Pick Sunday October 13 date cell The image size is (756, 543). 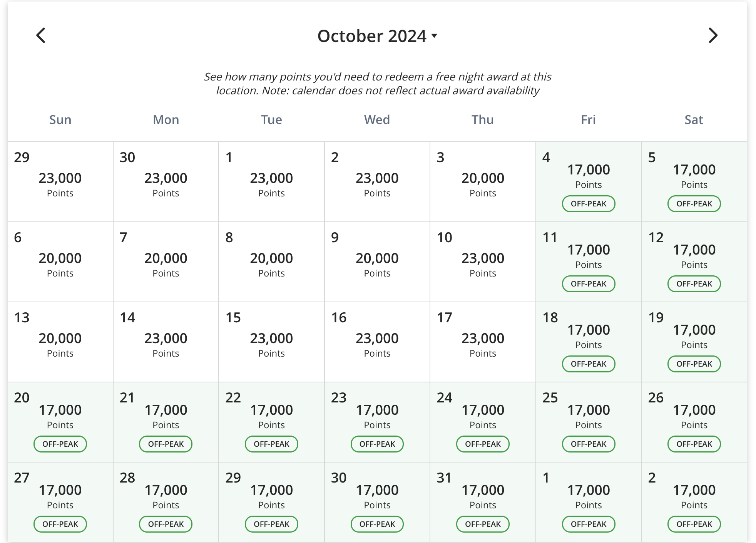tap(60, 342)
